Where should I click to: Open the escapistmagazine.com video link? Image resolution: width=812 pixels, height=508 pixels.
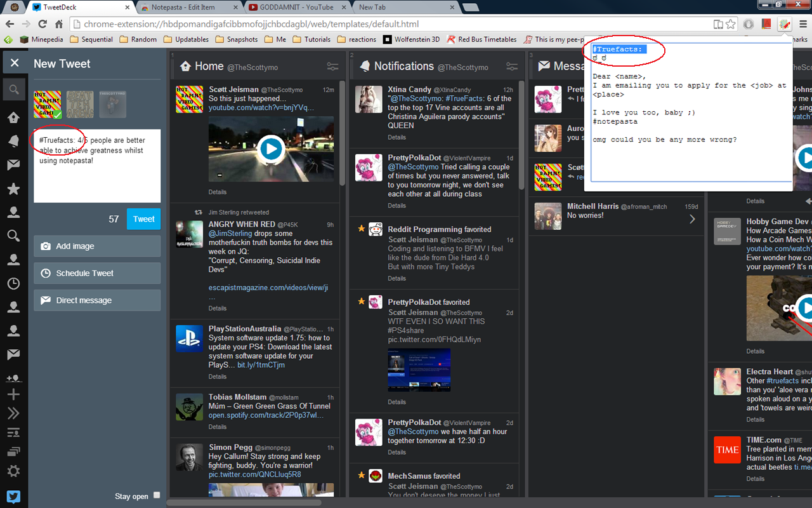tap(268, 288)
